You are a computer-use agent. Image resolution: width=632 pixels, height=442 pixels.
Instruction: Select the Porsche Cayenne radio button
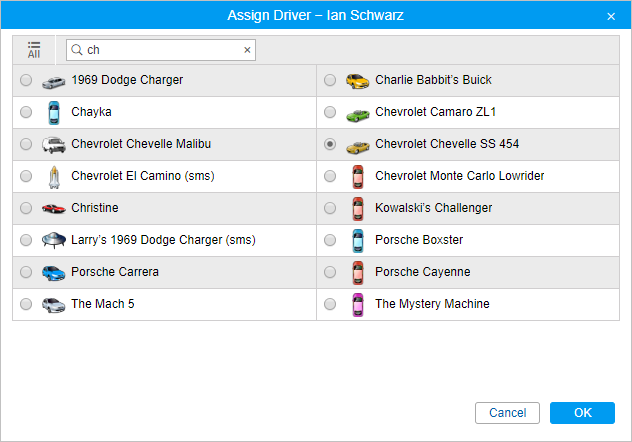click(x=330, y=272)
